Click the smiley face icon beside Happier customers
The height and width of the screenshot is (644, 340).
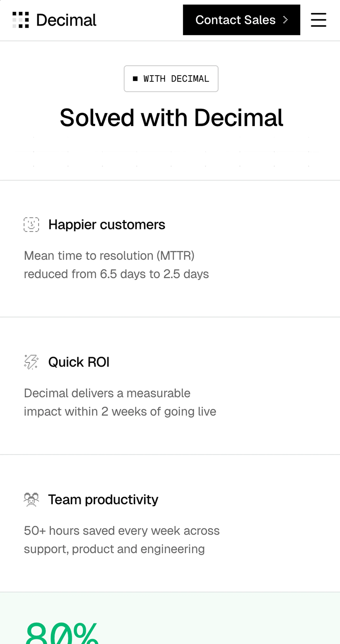click(31, 224)
